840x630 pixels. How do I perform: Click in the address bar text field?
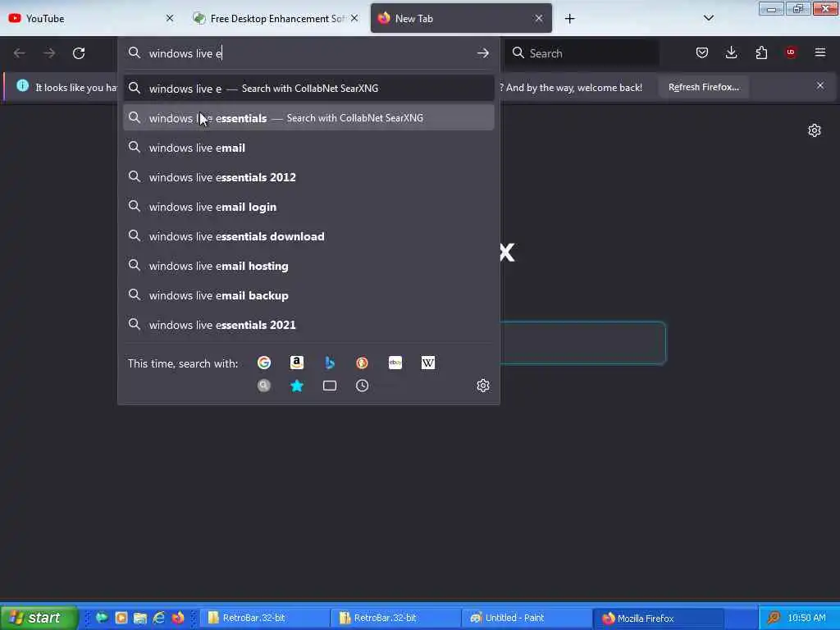tap(308, 53)
